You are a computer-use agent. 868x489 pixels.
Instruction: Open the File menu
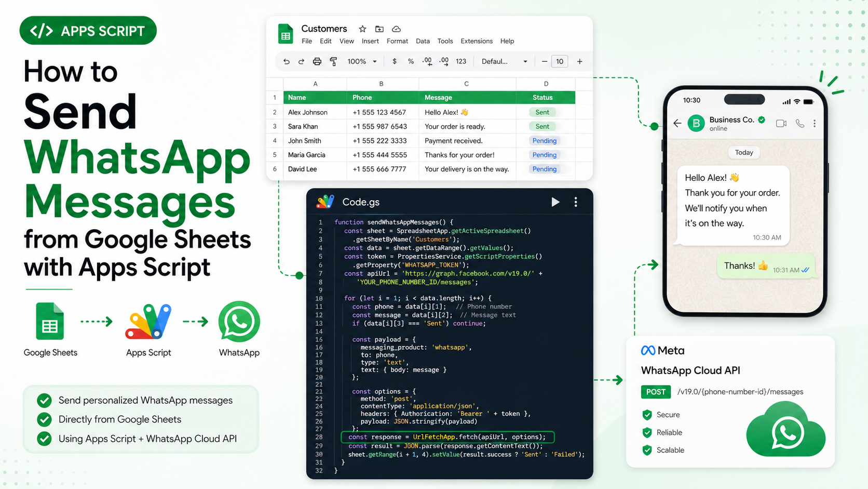[x=307, y=41]
